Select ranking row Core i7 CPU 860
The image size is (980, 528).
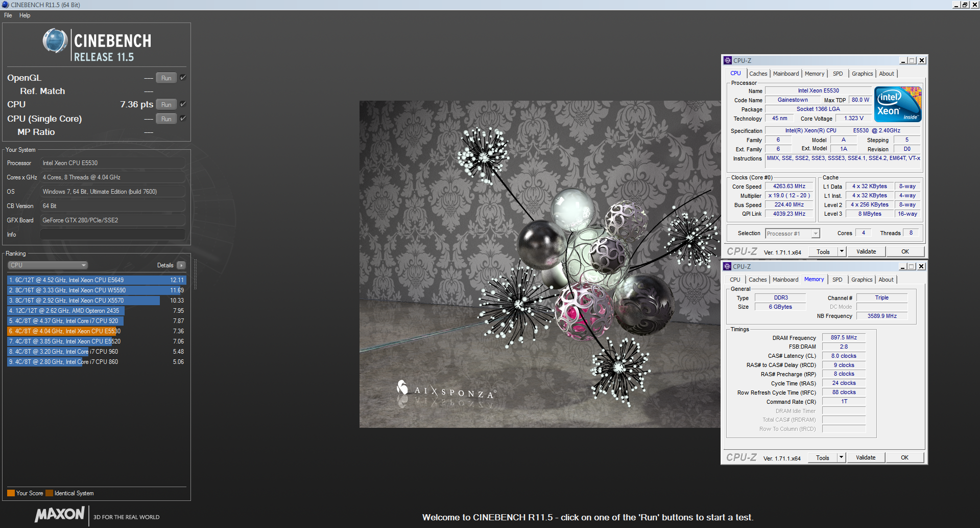click(x=97, y=362)
